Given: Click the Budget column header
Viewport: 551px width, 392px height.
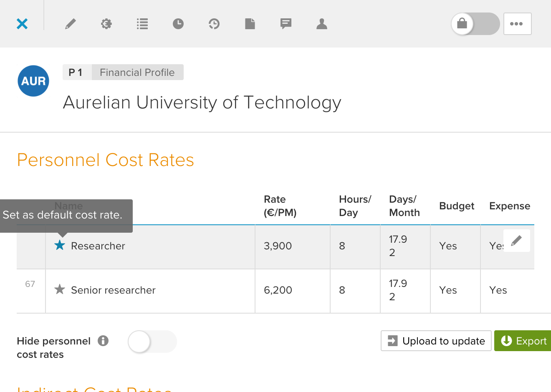Looking at the screenshot, I should [457, 206].
